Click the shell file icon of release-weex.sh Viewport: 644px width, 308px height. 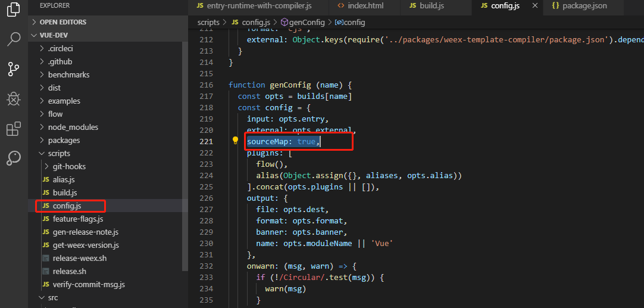(46, 258)
